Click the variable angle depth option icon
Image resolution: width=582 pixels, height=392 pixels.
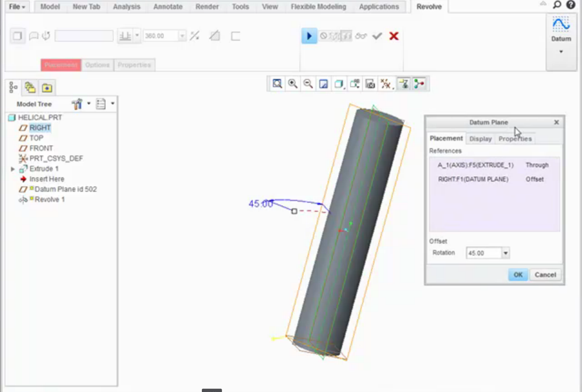pyautogui.click(x=125, y=36)
